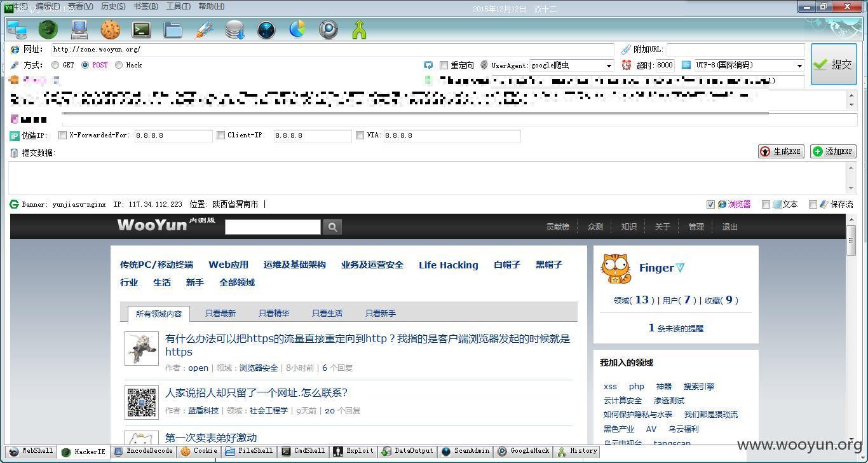Viewport: 868px width, 463px height.
Task: Launch the rocket Exploit icon in the top toolbar
Action: point(203,29)
